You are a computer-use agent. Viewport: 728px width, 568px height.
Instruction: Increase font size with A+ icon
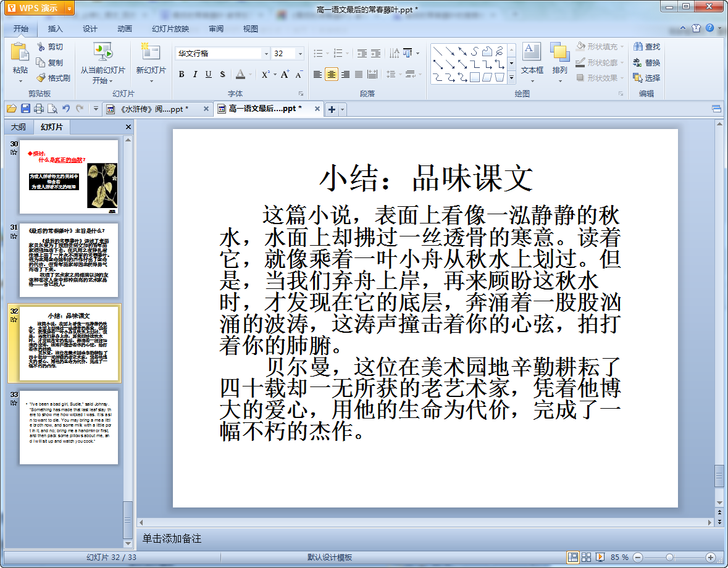tap(285, 74)
